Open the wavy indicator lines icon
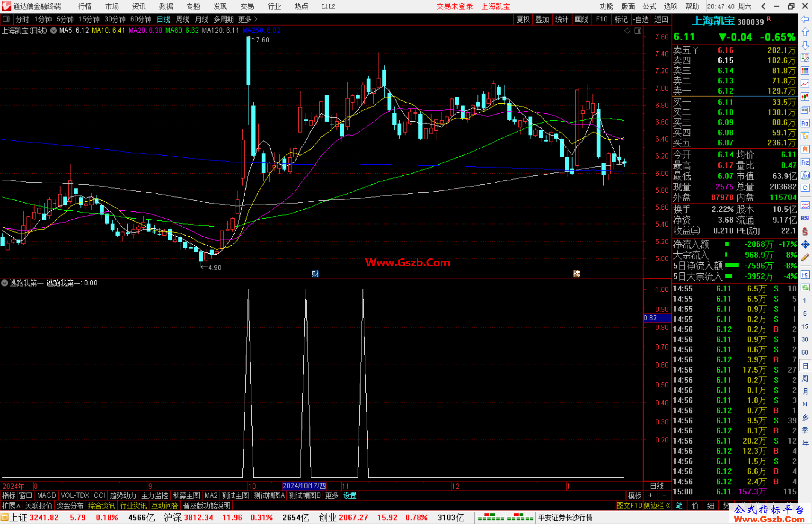 tap(805, 205)
